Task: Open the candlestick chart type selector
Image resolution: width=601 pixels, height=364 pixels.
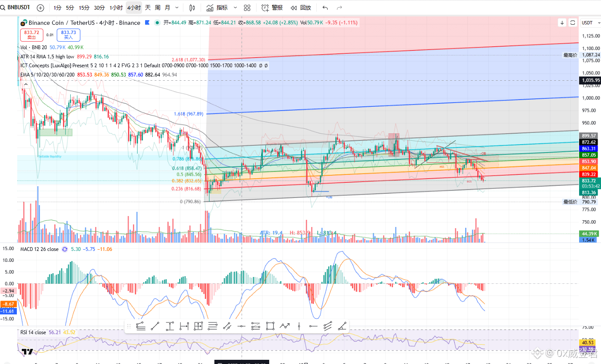Action: click(x=192, y=8)
